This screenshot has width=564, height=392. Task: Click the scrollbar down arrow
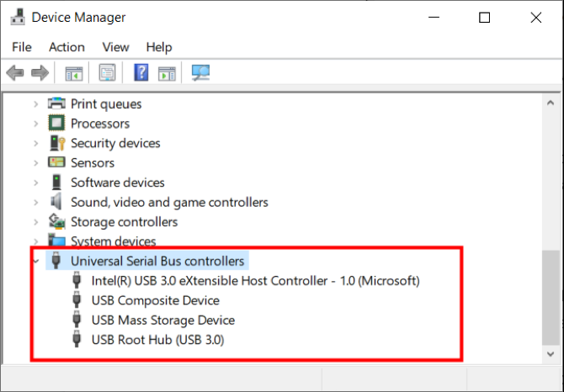click(551, 354)
